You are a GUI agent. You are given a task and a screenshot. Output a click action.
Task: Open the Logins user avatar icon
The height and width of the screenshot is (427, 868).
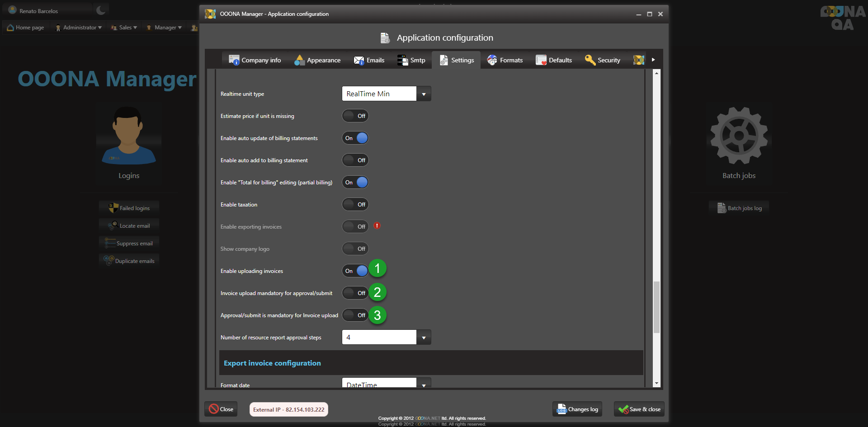[x=128, y=136]
